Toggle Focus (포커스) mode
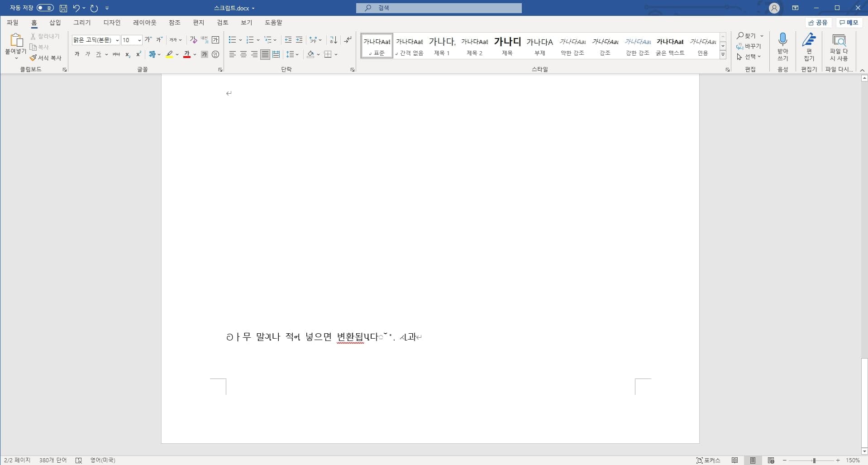 click(708, 460)
